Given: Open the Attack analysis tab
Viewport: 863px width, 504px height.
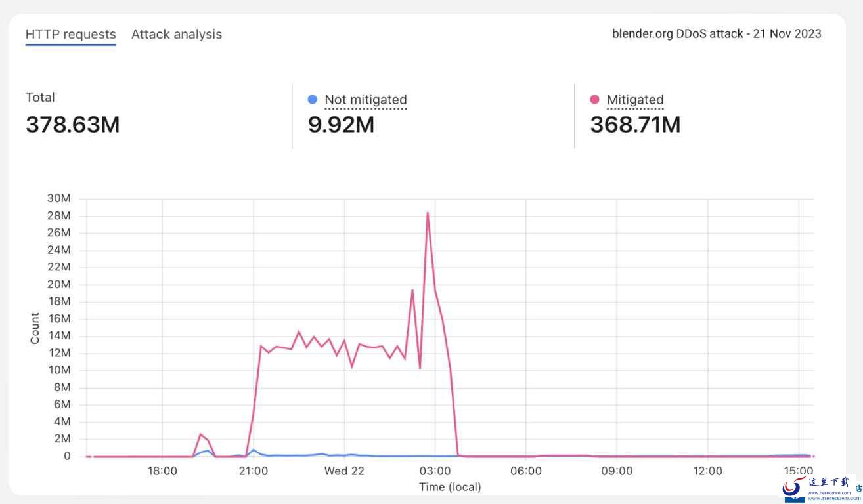Looking at the screenshot, I should coord(177,35).
